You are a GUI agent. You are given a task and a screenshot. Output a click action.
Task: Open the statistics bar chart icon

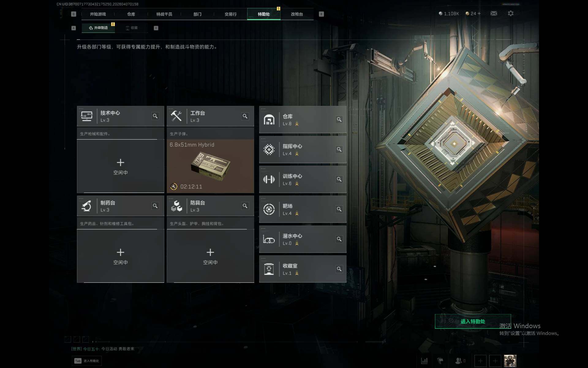[x=424, y=361]
